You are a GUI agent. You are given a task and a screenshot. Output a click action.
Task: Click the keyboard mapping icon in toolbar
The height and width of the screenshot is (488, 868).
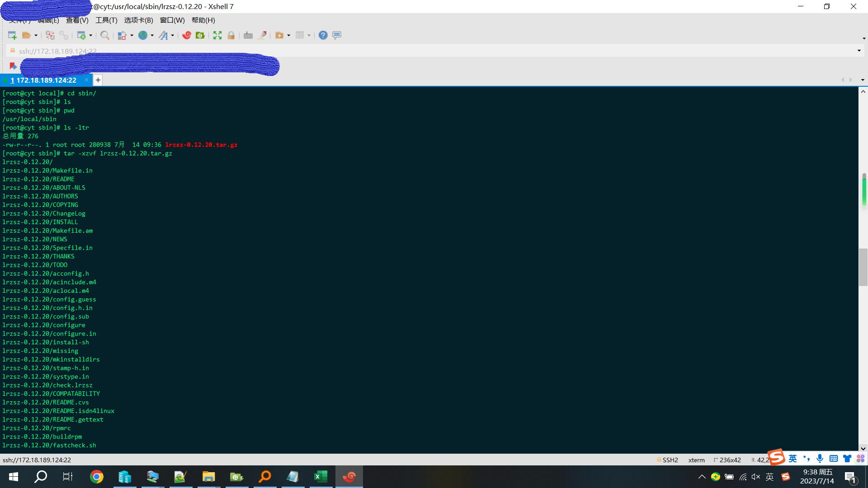point(248,35)
